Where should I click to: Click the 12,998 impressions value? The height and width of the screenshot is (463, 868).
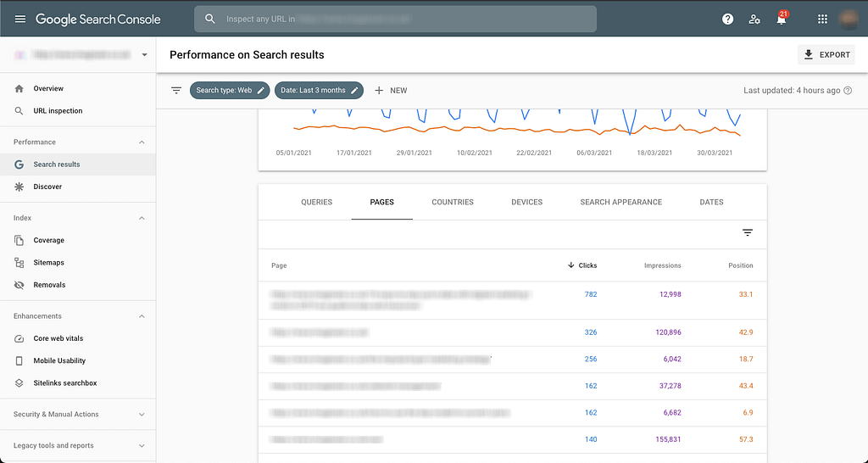[x=670, y=294]
